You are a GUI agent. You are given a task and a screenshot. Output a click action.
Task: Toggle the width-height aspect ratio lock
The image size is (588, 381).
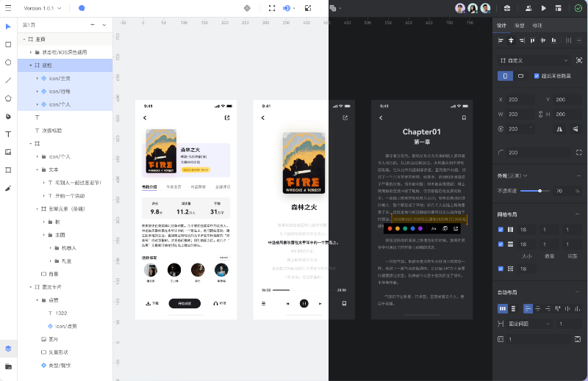coord(540,115)
